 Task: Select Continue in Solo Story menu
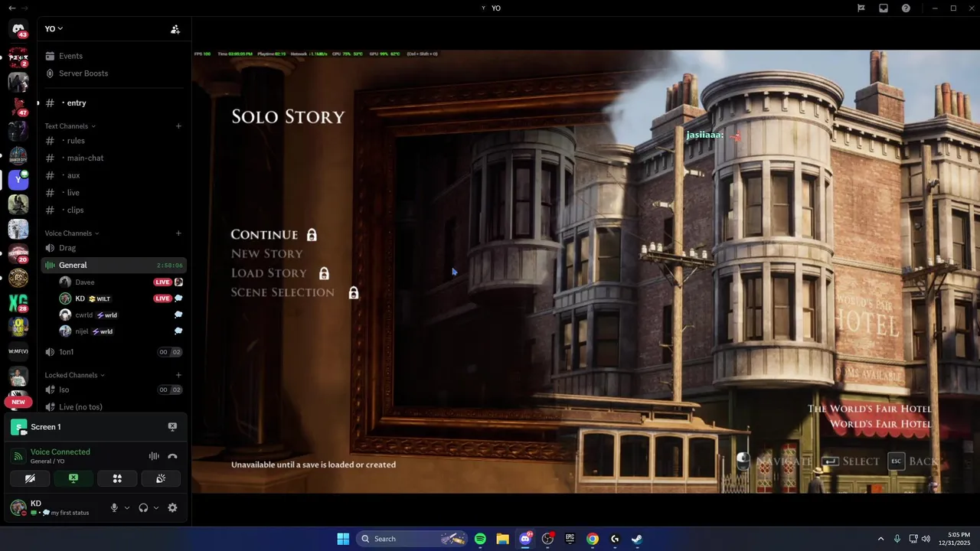264,235
